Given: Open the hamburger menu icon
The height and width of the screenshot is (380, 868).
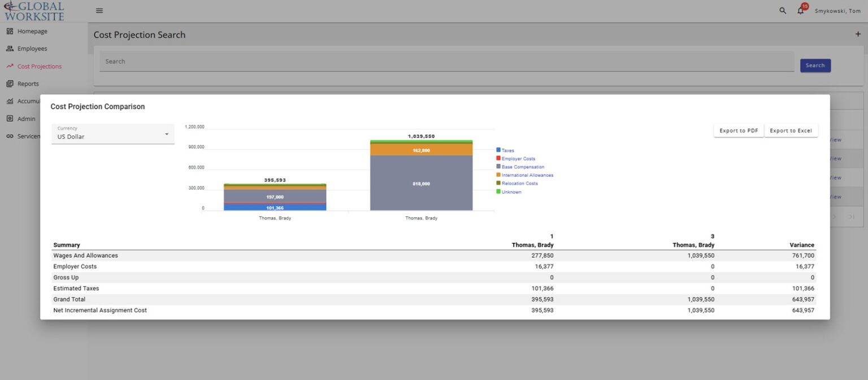Looking at the screenshot, I should (x=99, y=11).
